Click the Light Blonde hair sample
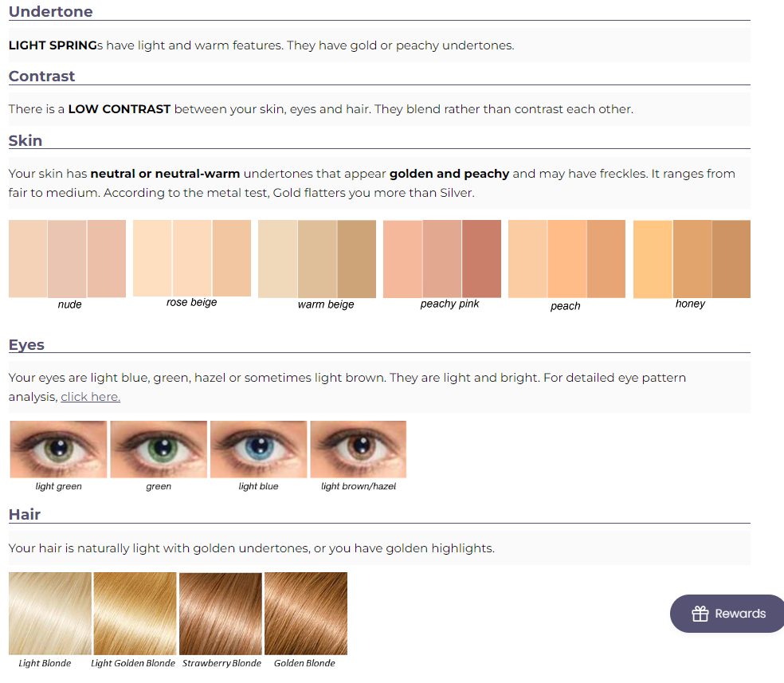 click(50, 613)
